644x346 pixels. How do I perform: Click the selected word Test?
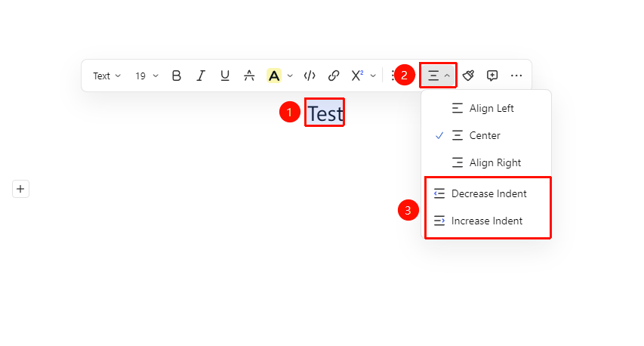(x=325, y=113)
